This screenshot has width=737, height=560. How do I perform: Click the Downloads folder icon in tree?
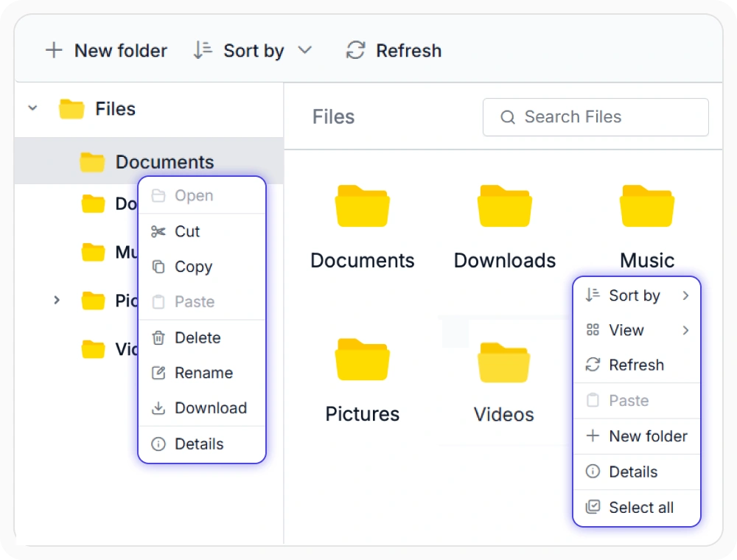[x=93, y=203]
